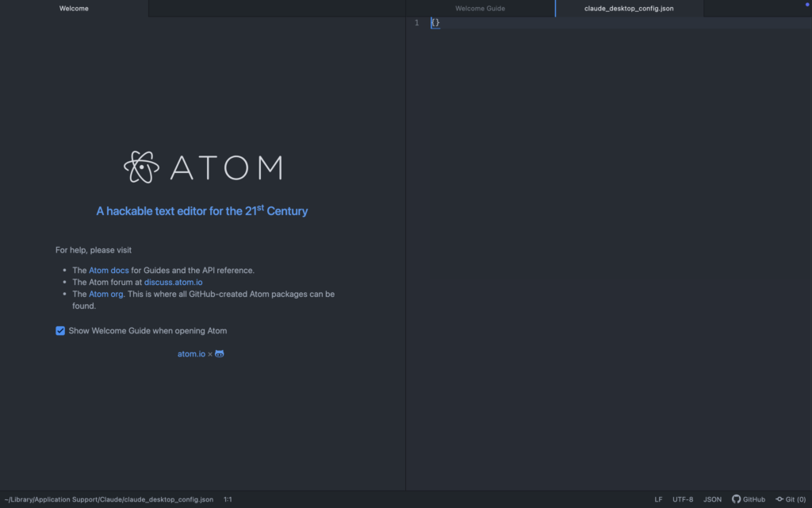Viewport: 812px width, 508px height.
Task: Open the Welcome Guide tab
Action: [480, 8]
